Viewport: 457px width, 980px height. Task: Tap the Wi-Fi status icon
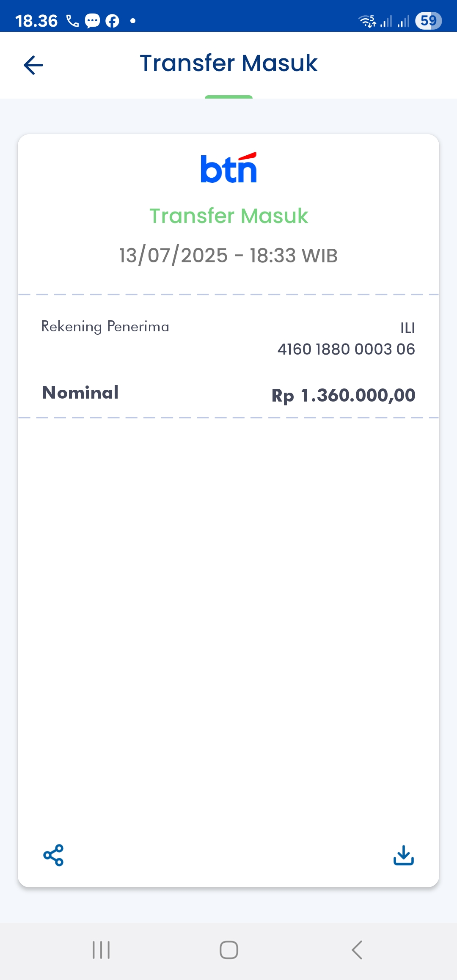[x=366, y=21]
